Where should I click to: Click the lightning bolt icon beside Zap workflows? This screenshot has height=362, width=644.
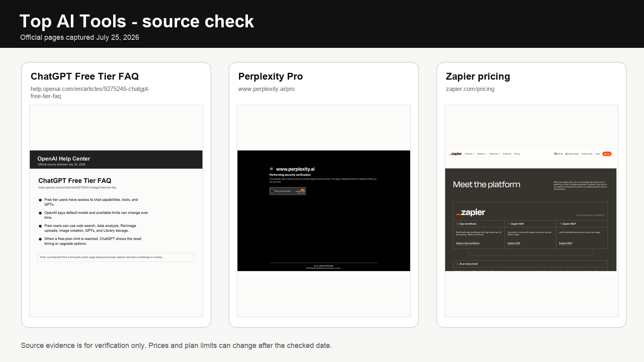click(458, 224)
